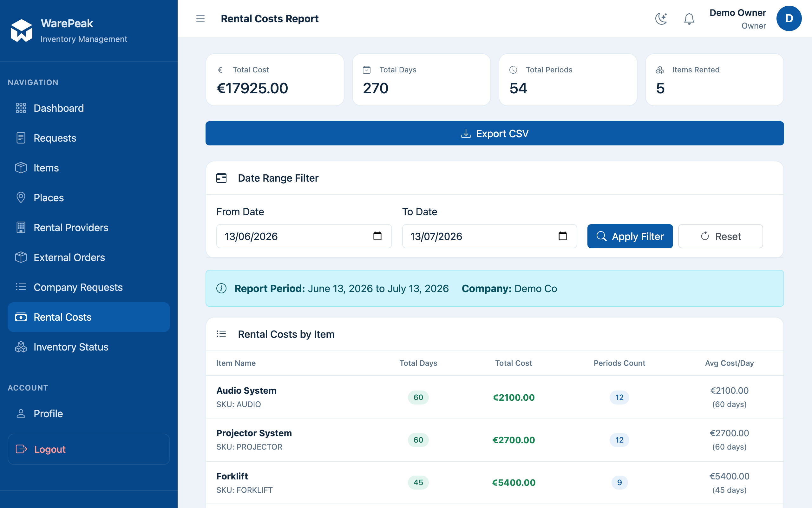Screen dimensions: 812x508
Task: Click Projector System total cost €2700.00
Action: 514,440
